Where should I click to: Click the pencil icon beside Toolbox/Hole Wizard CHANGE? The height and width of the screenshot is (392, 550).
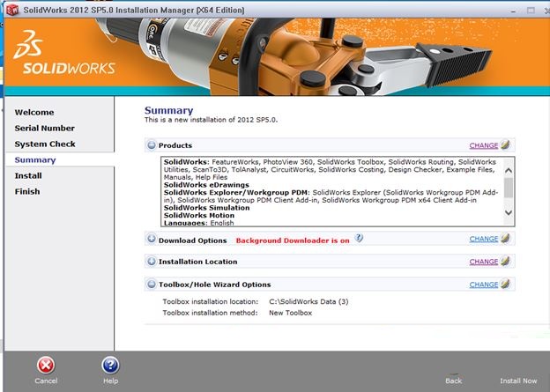(x=505, y=284)
